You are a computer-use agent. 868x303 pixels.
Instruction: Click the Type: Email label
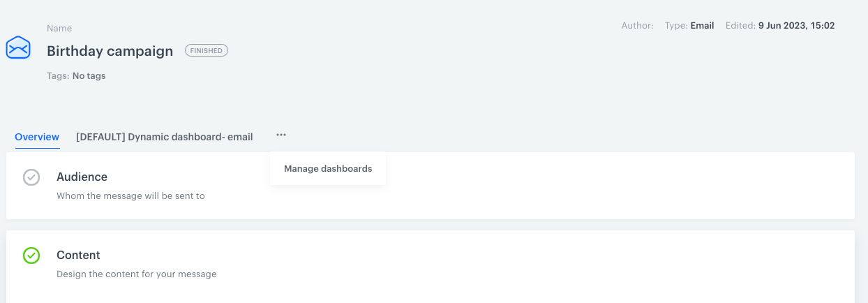pos(689,25)
